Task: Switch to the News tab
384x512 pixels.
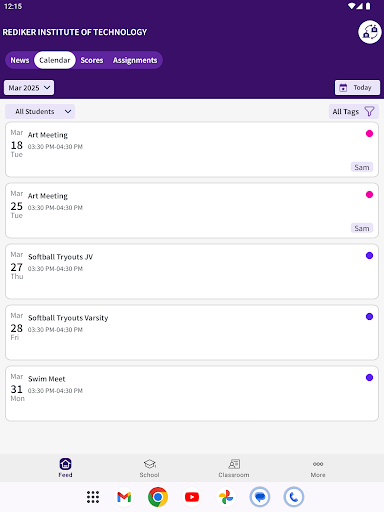Action: coord(20,60)
